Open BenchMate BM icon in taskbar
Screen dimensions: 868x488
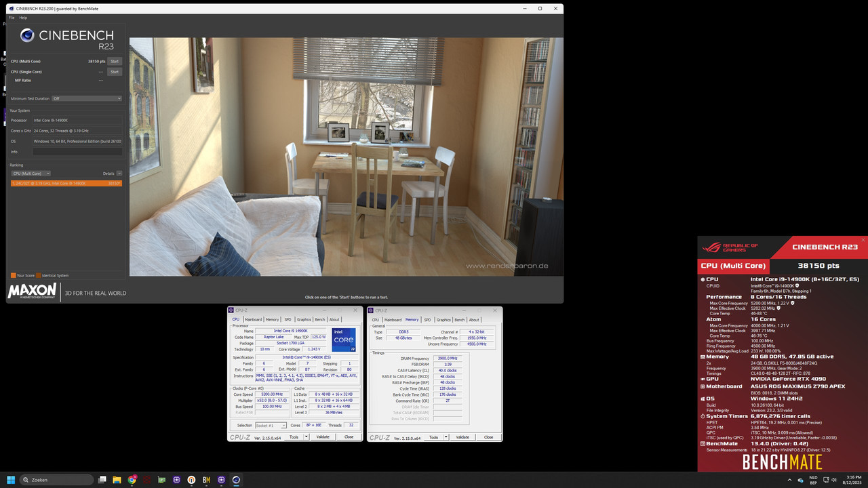[x=206, y=480]
